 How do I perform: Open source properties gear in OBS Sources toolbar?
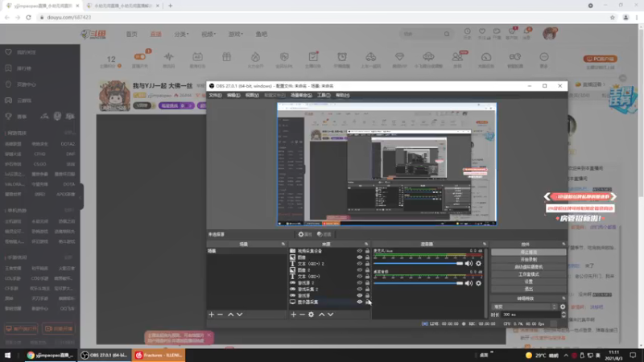coord(312,315)
